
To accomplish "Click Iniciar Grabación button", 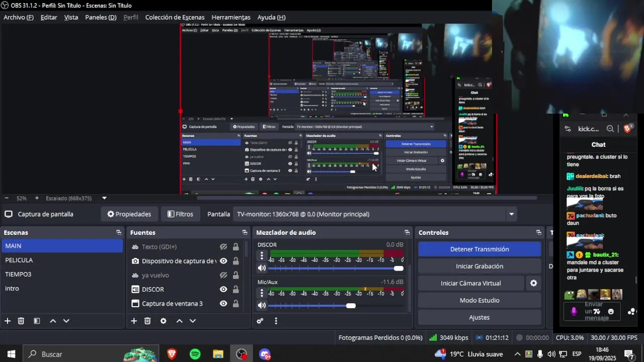I will pos(479,266).
